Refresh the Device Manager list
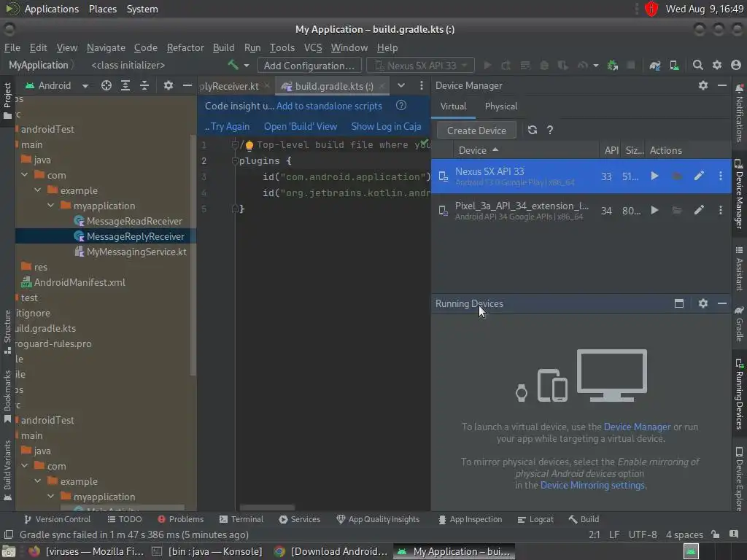The image size is (747, 560). coord(533,130)
